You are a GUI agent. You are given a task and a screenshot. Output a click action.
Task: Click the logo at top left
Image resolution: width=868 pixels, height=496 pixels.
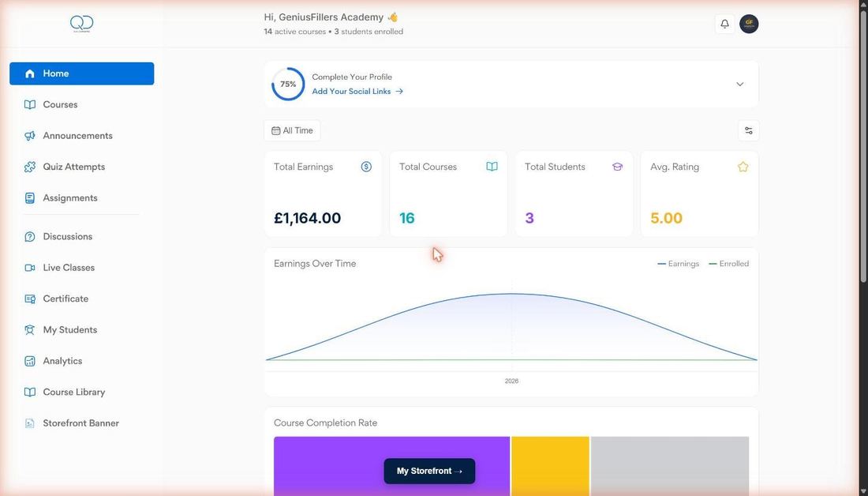(82, 24)
